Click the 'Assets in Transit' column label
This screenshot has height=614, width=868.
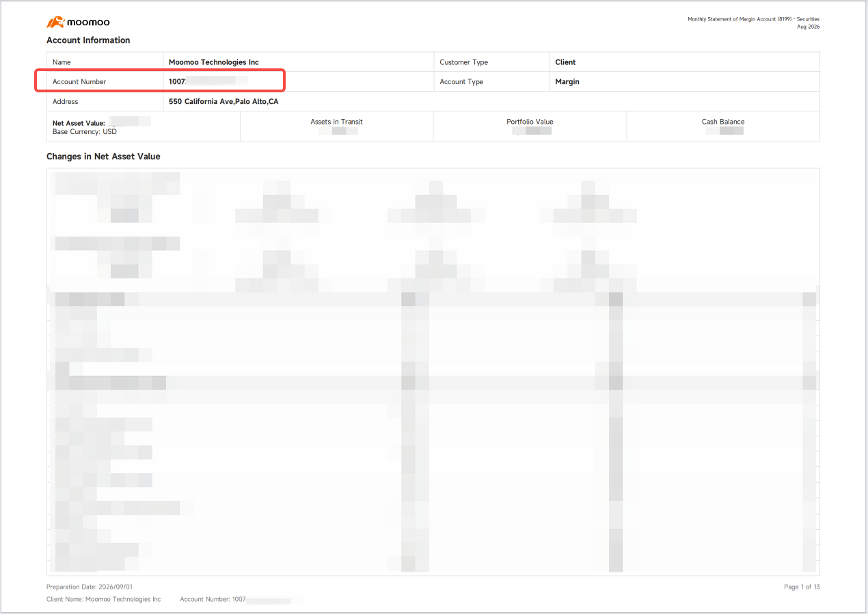pyautogui.click(x=336, y=122)
